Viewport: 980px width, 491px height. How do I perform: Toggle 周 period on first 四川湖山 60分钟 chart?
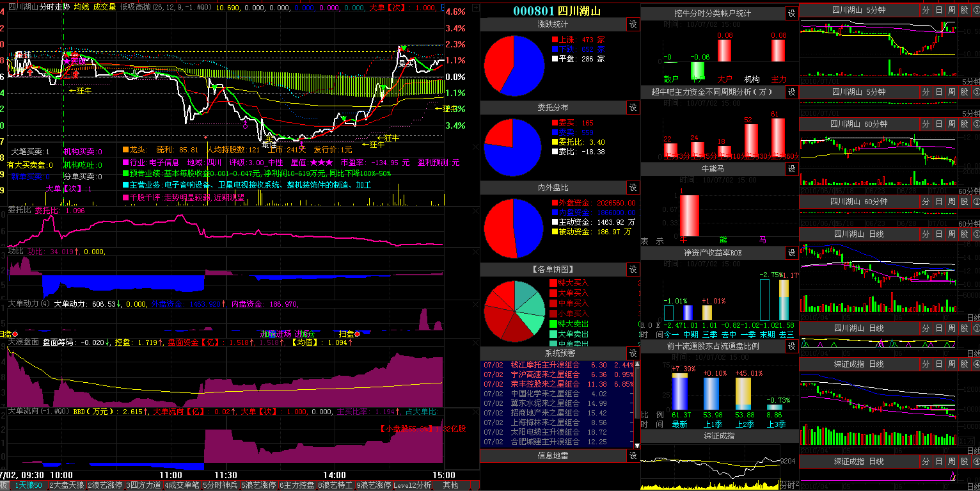[951, 124]
